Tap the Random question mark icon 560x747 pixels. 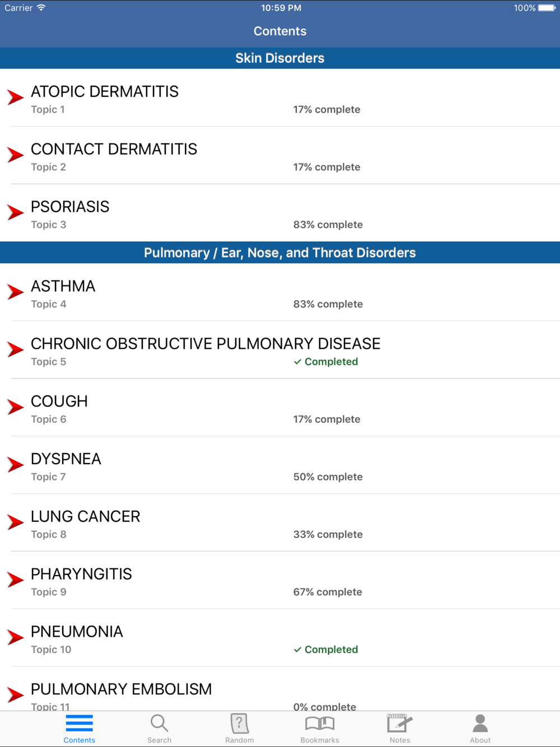point(240,723)
